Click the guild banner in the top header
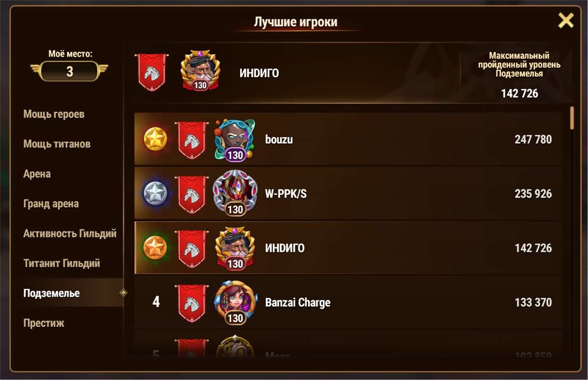The width and height of the screenshot is (588, 380). point(151,73)
